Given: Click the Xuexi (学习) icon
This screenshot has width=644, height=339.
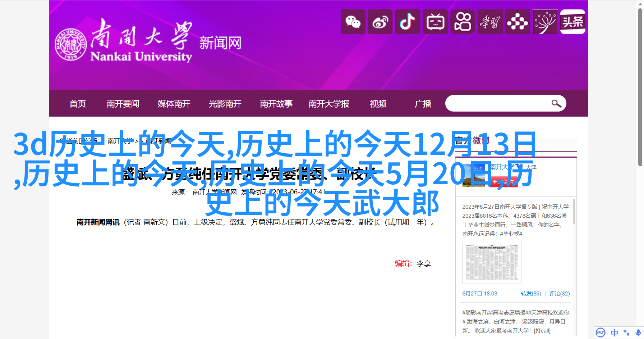Looking at the screenshot, I should click(x=490, y=22).
